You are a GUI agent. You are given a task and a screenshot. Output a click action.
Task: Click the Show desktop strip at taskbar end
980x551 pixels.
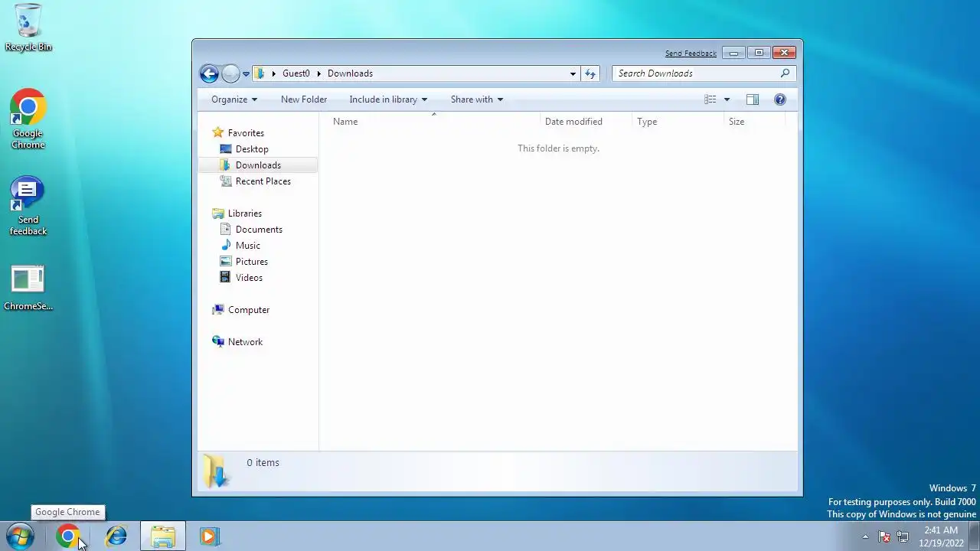(x=974, y=536)
